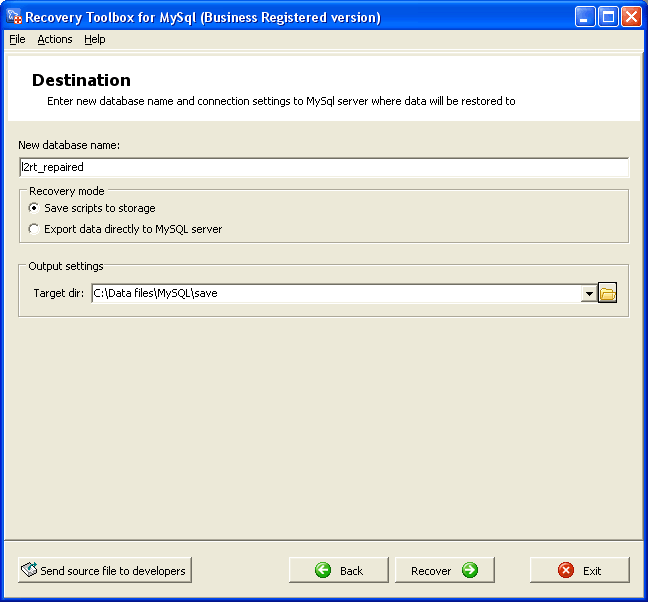Open the Actions menu
The height and width of the screenshot is (602, 648).
tap(55, 39)
